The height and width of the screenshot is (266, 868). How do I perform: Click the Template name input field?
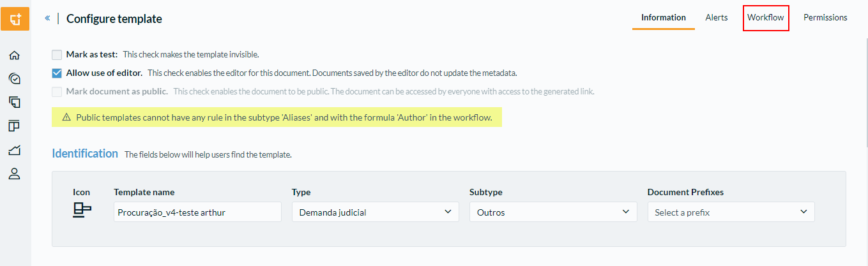[197, 212]
